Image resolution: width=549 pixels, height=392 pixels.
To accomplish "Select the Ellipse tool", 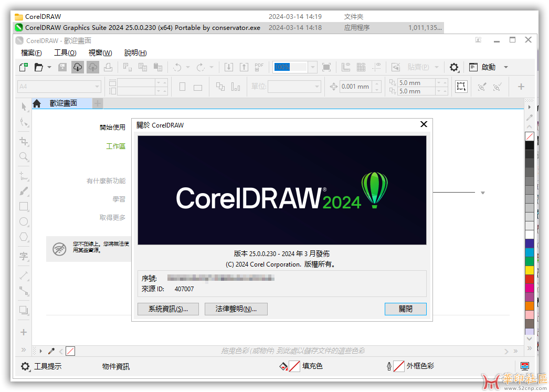I will click(24, 221).
